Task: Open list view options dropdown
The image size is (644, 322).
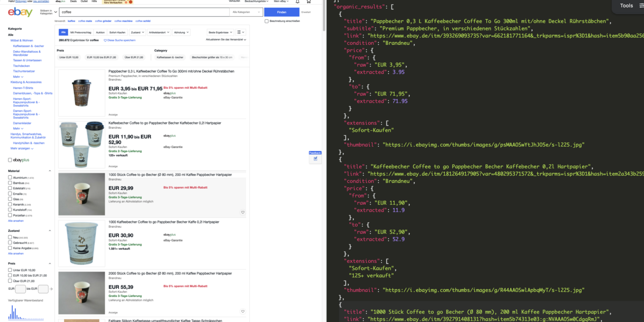Action: (x=240, y=33)
